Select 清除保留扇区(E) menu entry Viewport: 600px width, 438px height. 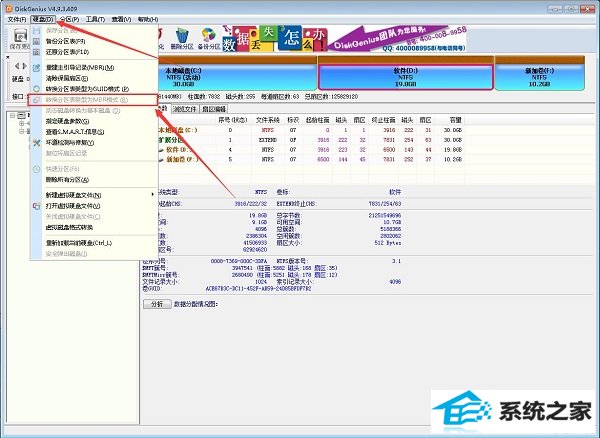point(94,78)
